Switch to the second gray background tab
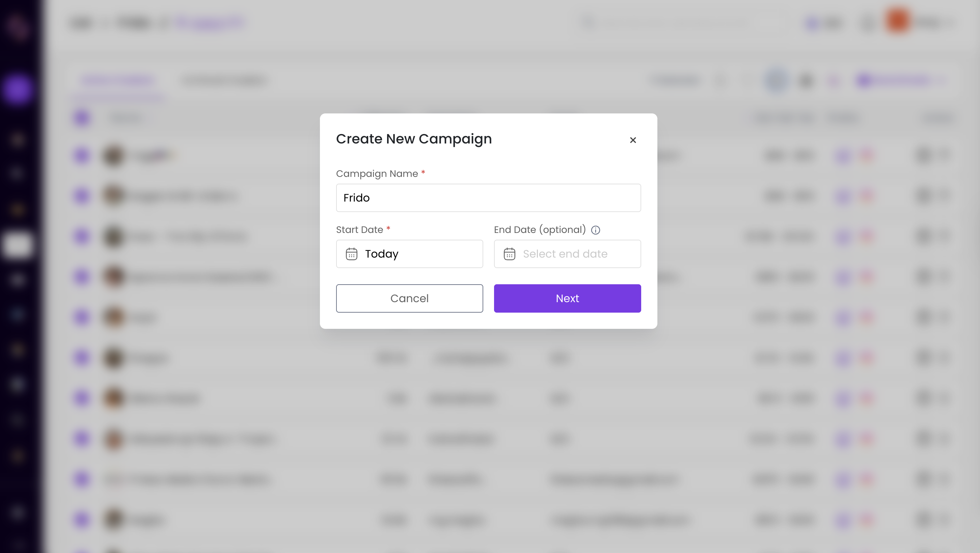This screenshot has width=980, height=553. point(224,80)
